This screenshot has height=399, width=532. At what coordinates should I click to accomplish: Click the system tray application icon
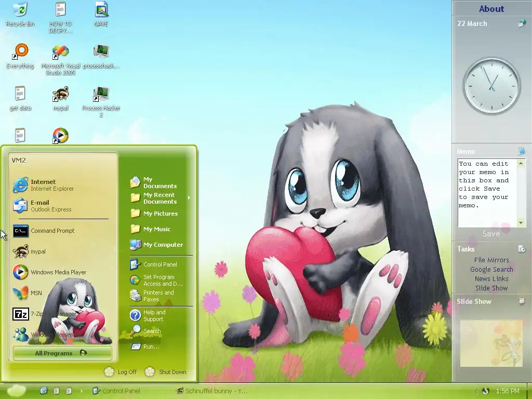pos(486,391)
